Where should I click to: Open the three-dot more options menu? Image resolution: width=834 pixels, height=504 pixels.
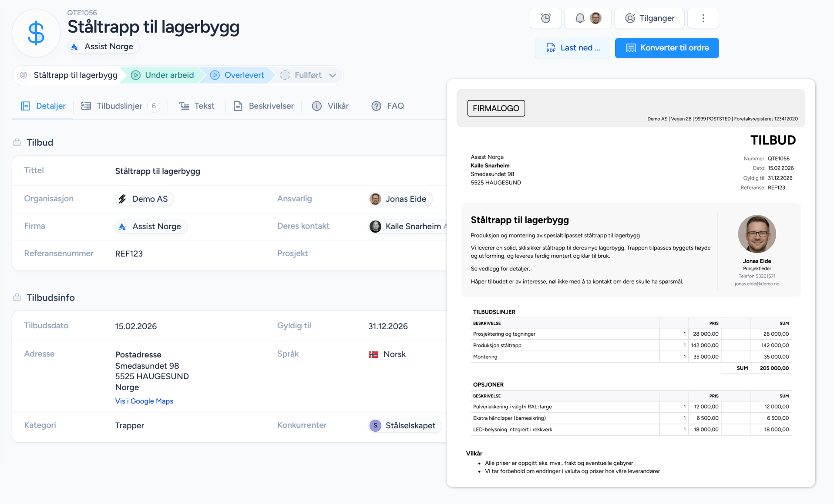703,18
